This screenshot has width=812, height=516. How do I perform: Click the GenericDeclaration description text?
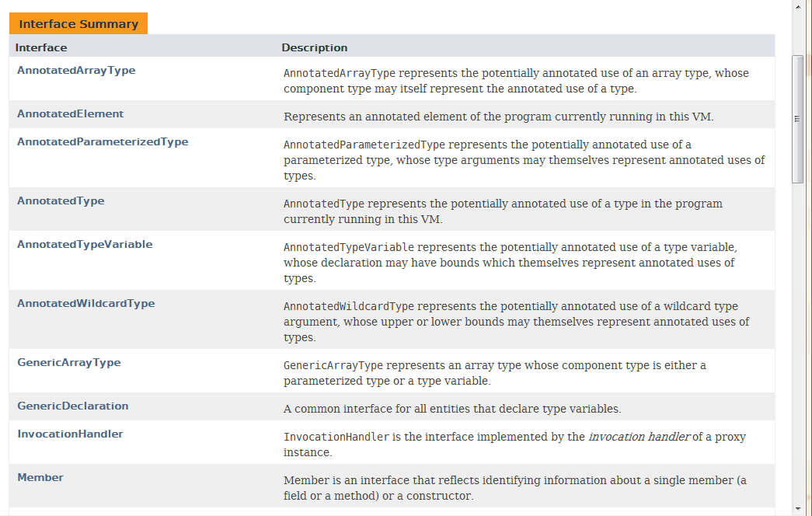pos(452,409)
